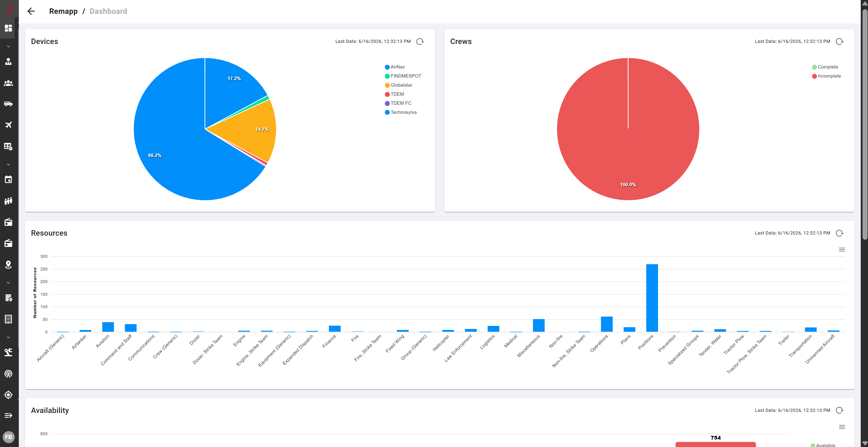Open the airplane icon in the sidebar
Viewport: 868px width, 447px height.
click(8, 125)
